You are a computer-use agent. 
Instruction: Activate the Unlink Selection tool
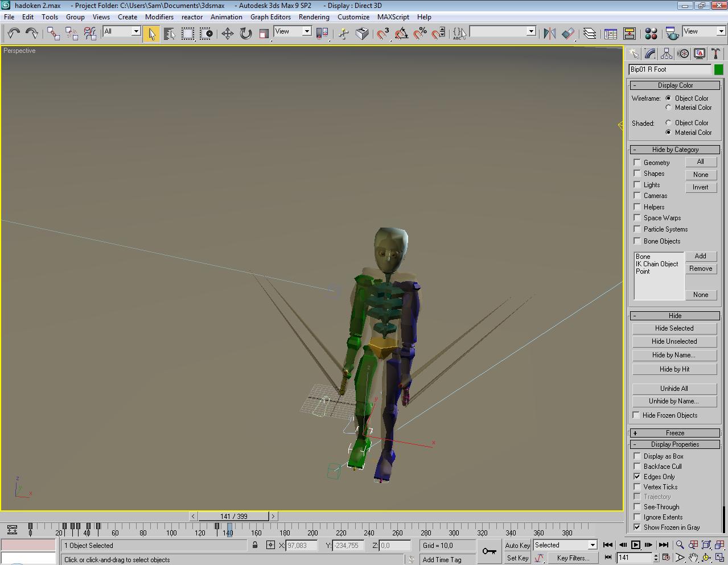tap(72, 33)
